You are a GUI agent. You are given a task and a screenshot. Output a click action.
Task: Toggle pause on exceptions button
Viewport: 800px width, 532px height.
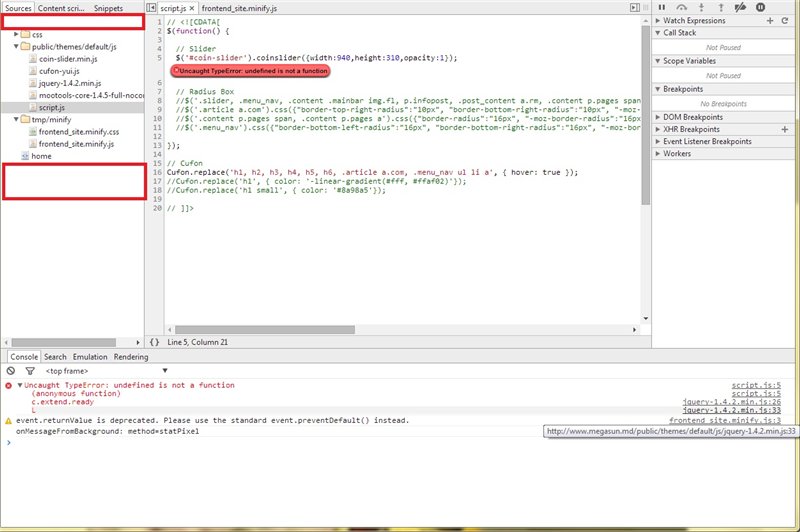[x=761, y=7]
